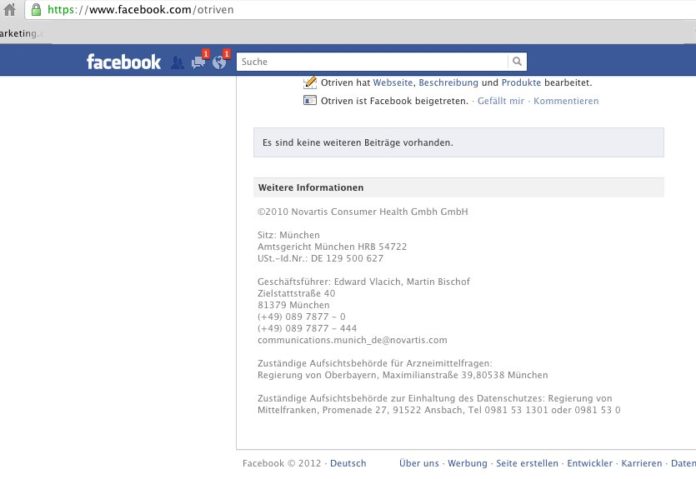Open the Karrieren footer link
Screen dimensions: 696x479
(x=641, y=463)
